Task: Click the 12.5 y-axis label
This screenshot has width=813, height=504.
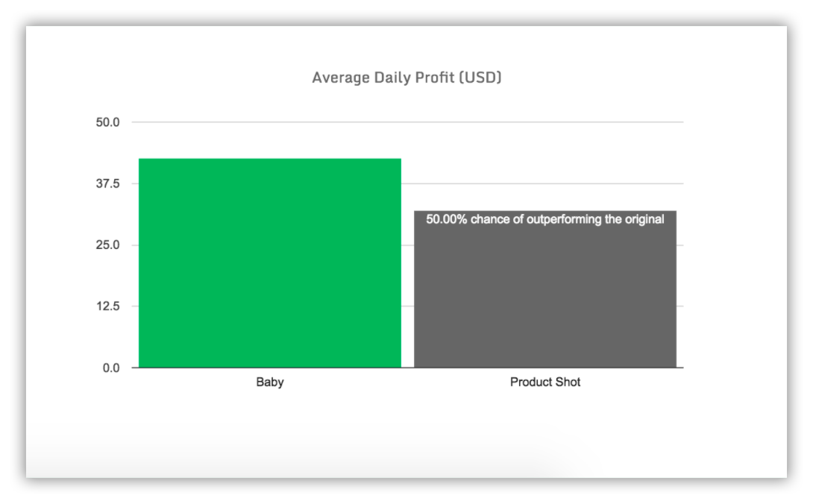Action: pos(107,306)
